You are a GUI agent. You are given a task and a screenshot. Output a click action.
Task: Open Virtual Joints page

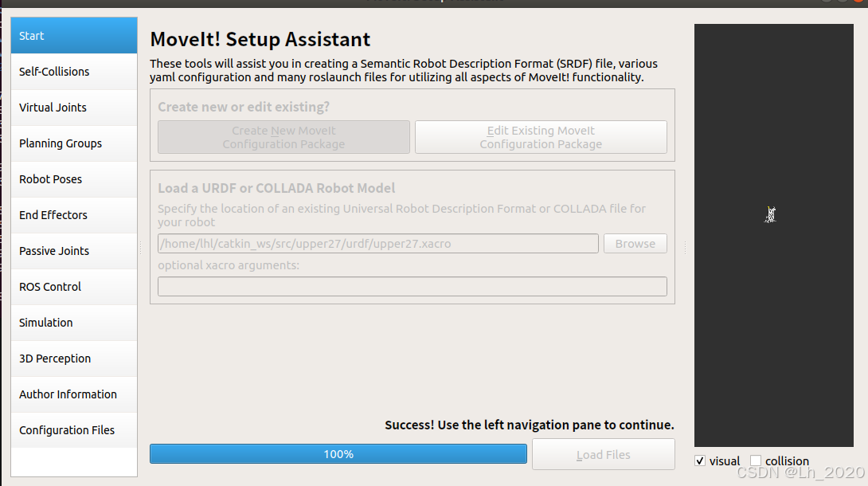tap(73, 108)
